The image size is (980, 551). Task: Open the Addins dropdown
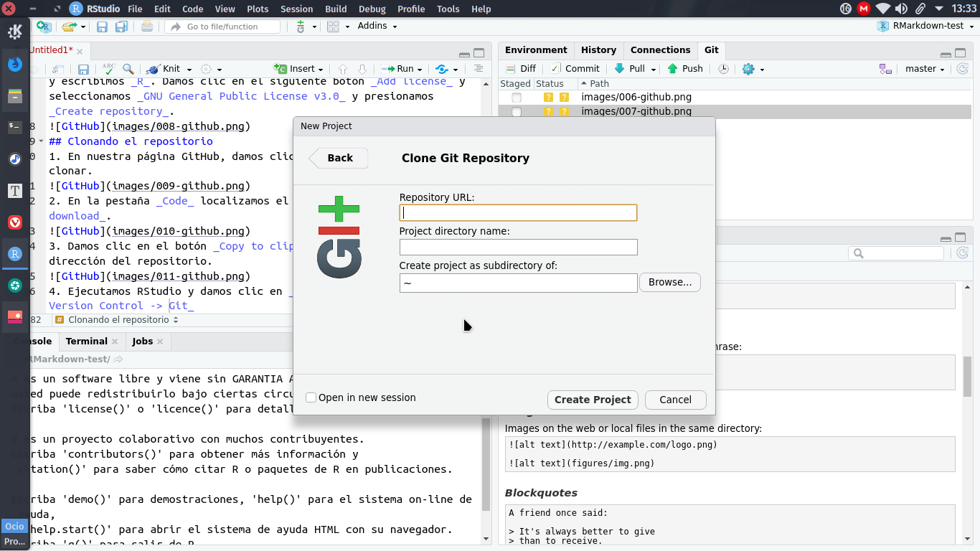pos(377,26)
